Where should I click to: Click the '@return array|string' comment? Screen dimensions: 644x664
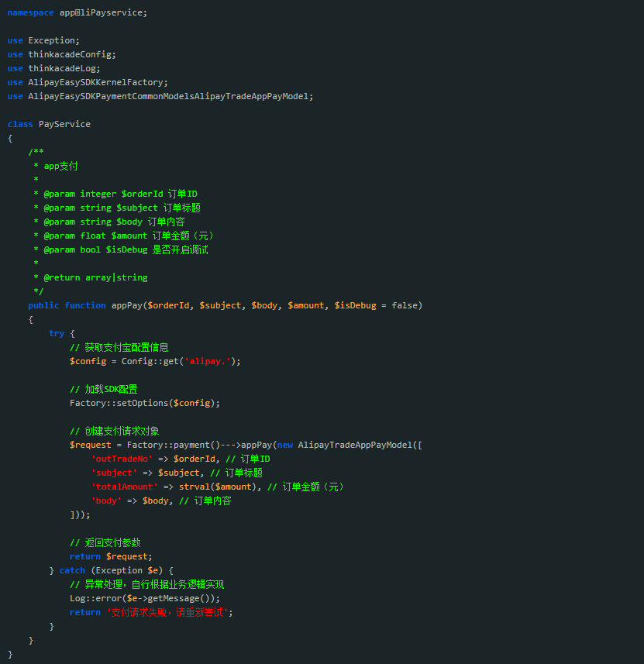point(95,278)
